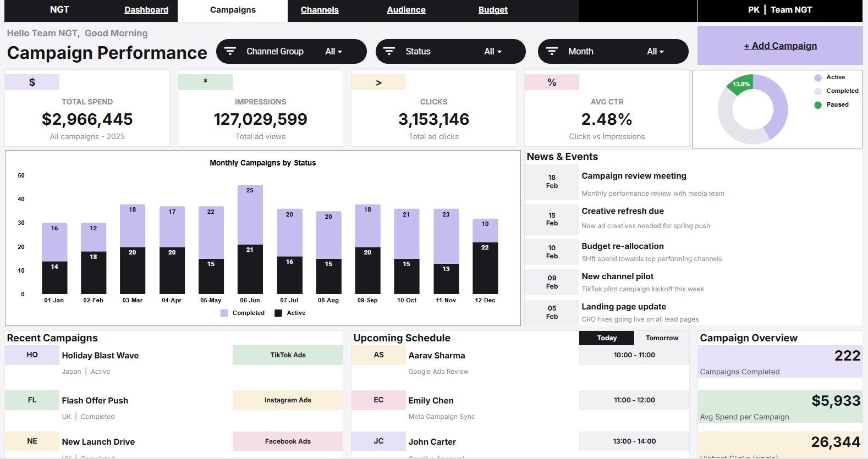Open Budget re-allocation event
The image size is (868, 459).
point(623,246)
